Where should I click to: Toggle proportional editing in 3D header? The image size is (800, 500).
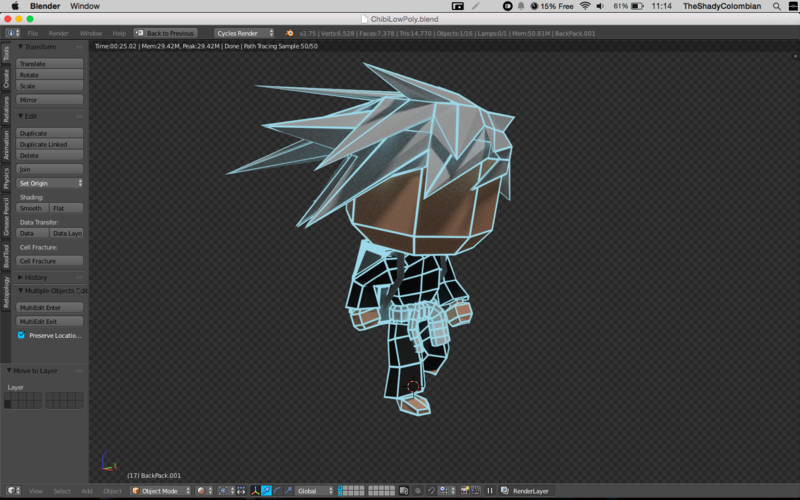[x=418, y=491]
